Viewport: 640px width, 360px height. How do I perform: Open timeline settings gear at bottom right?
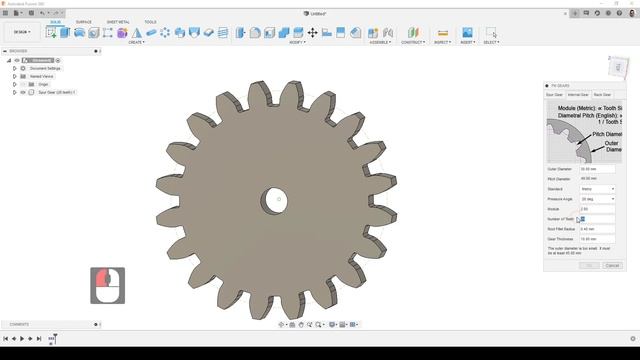(633, 338)
